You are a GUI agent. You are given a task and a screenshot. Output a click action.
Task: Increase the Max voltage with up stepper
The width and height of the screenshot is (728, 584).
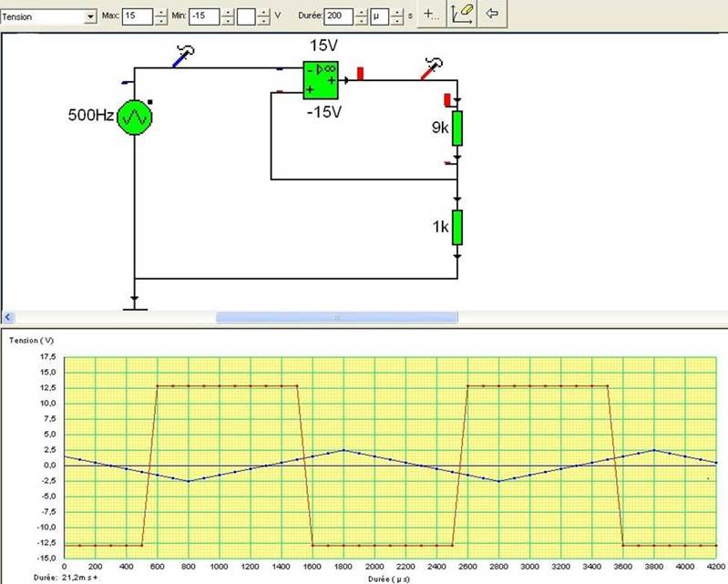click(x=161, y=12)
